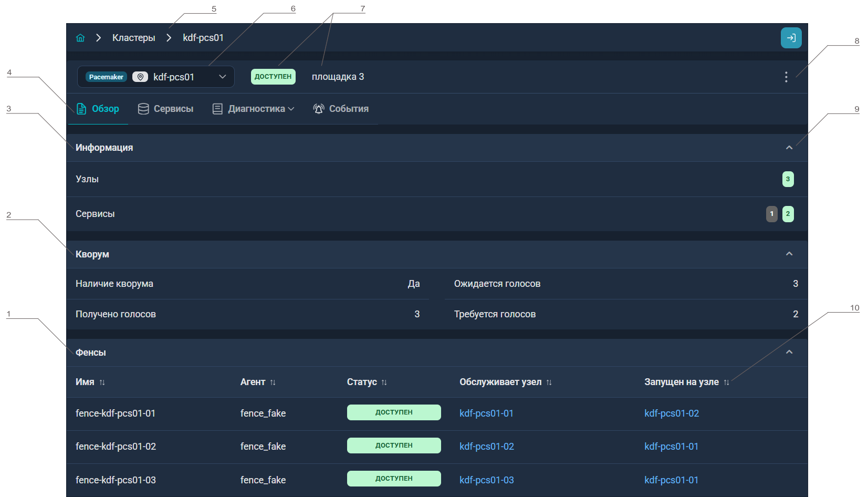The height and width of the screenshot is (497, 868).
Task: Open serviced node link kdf-pcs01-03
Action: 487,480
